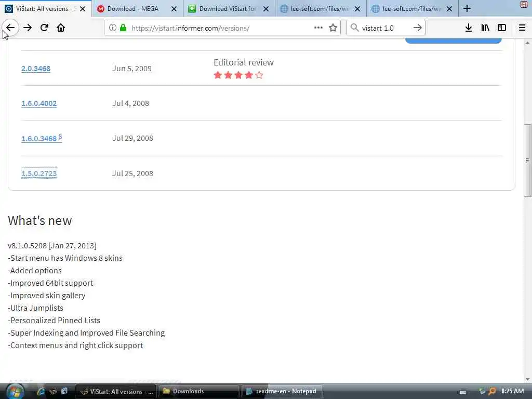This screenshot has height=399, width=532.
Task: Toggle the sidebar view icon
Action: 502,28
